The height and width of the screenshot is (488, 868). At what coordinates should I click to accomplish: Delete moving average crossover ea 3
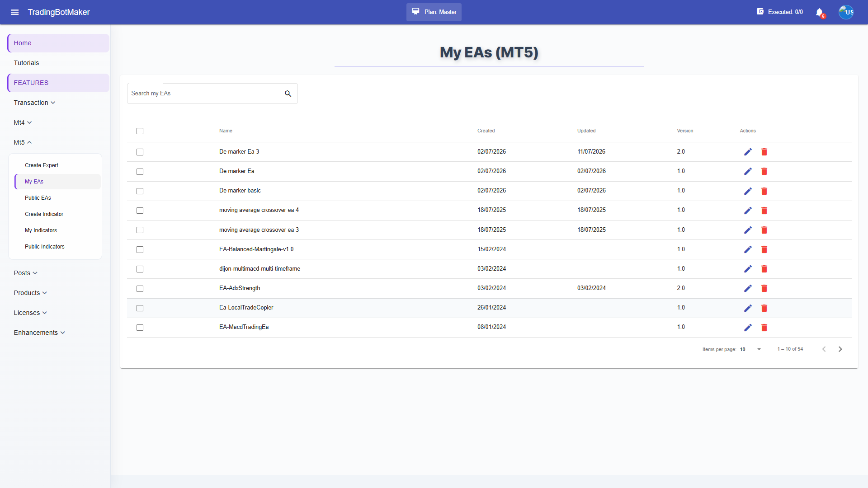tap(764, 230)
